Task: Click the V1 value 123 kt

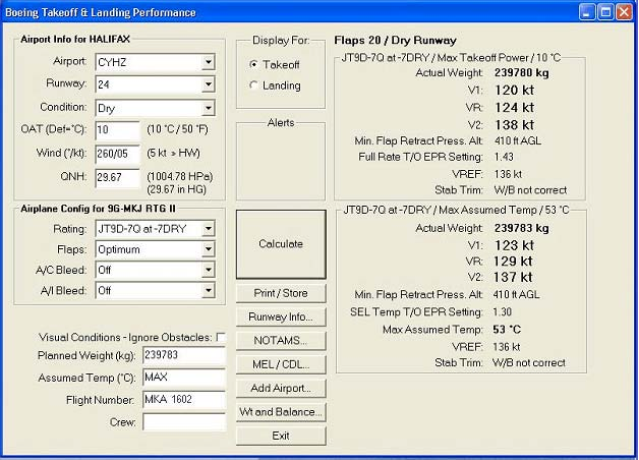Action: pyautogui.click(x=513, y=245)
